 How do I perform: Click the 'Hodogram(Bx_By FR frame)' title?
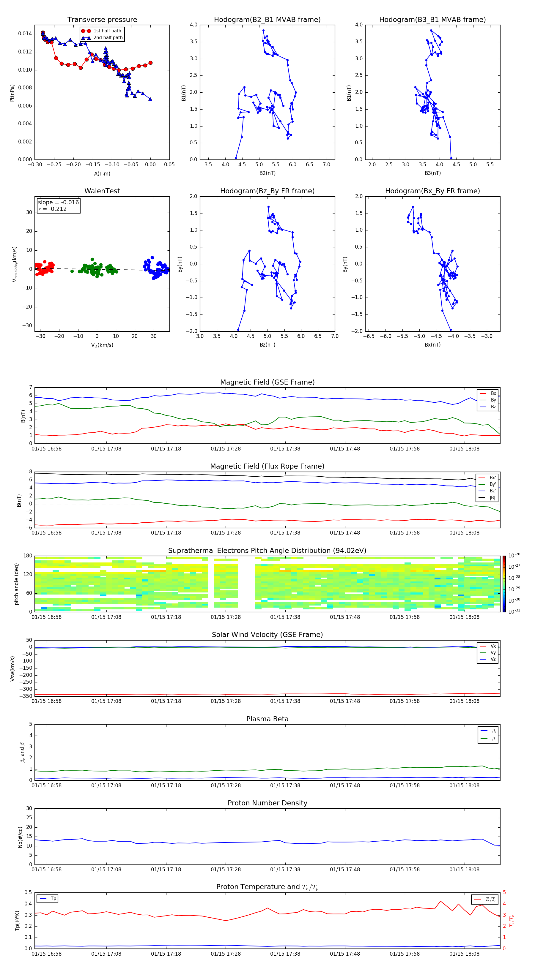(x=432, y=191)
